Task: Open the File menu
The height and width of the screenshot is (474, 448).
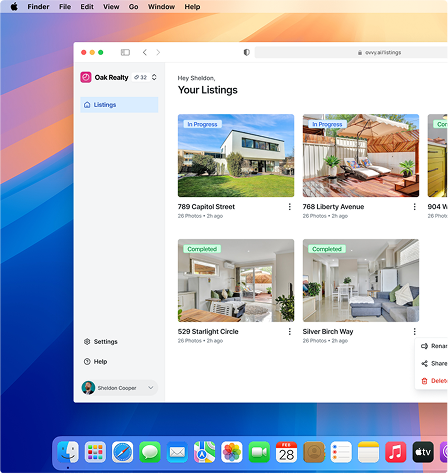Action: [65, 7]
